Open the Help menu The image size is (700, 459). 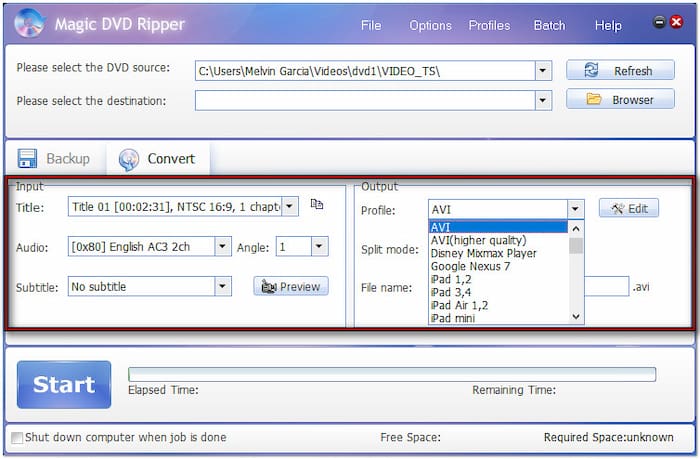(608, 25)
